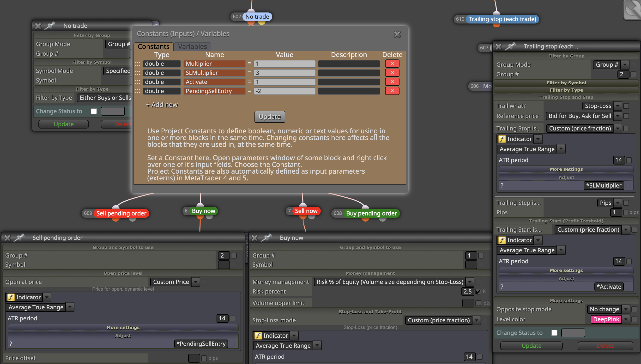
Task: Select block 610 Trailing stop node
Action: pos(502,19)
